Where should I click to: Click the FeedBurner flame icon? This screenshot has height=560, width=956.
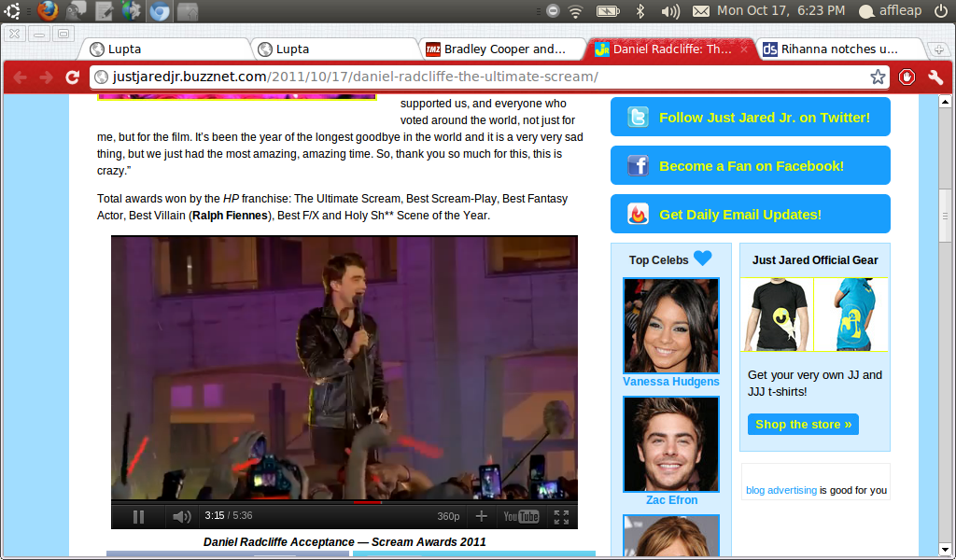coord(638,214)
